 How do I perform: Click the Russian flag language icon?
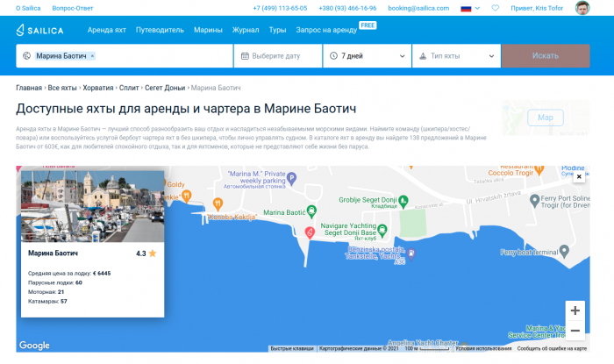point(466,8)
